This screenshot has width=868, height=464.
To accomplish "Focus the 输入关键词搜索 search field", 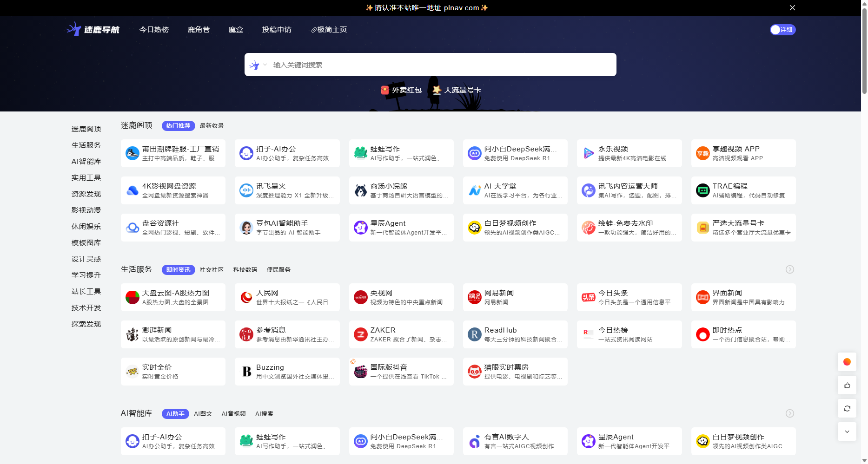I will 442,65.
